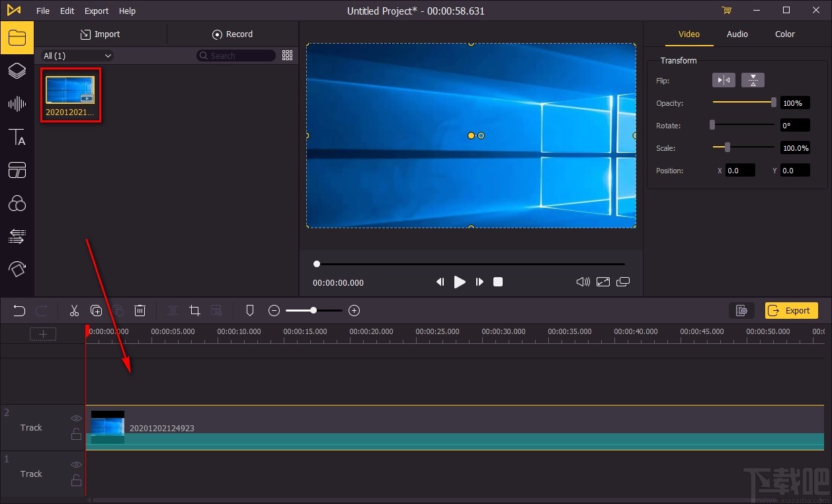Screen dimensions: 832x504
Task: Select the Cut scissors tool
Action: pos(74,310)
